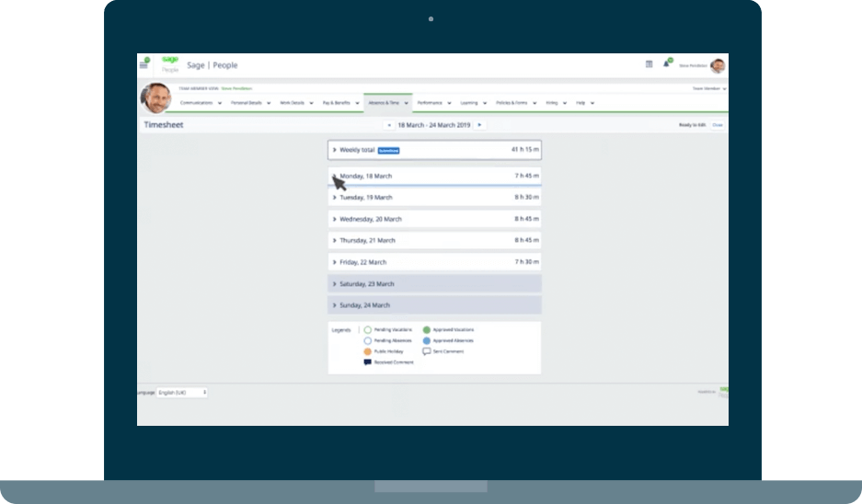The image size is (862, 504).
Task: Open the Absence & Time menu
Action: click(388, 103)
